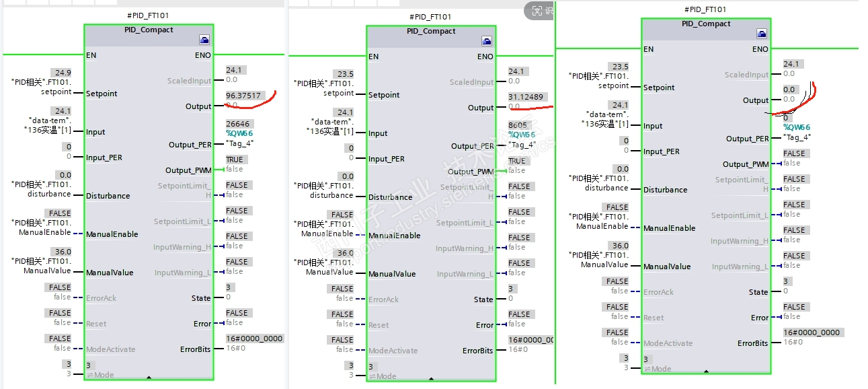Open configuration icon of middle PID_Compact block

point(487,42)
